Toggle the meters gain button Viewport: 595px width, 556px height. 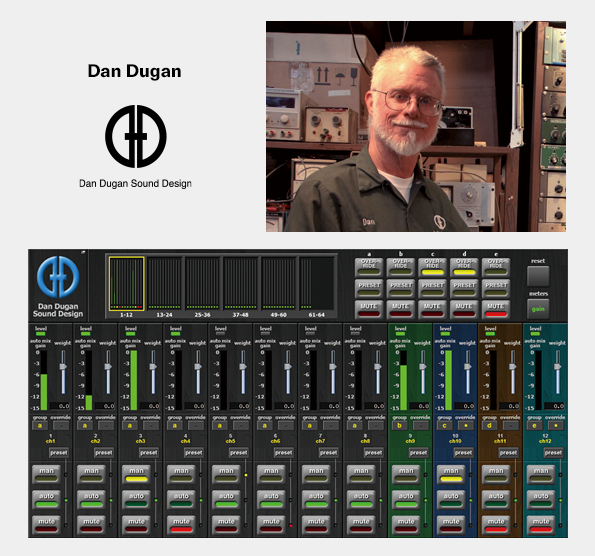[x=538, y=309]
